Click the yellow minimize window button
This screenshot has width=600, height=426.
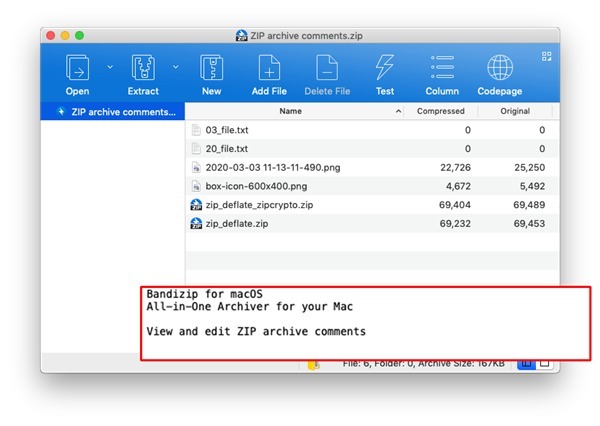[x=65, y=36]
